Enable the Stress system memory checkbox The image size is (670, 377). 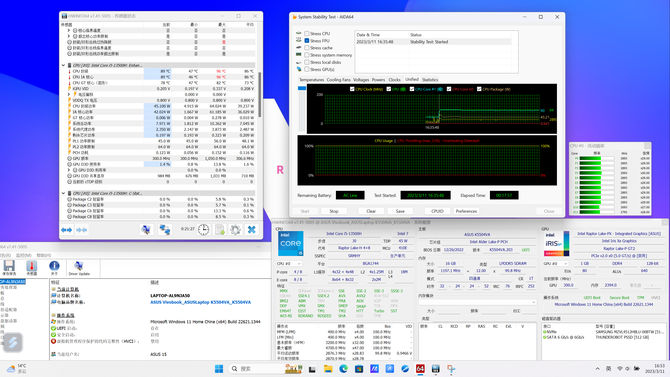point(307,55)
